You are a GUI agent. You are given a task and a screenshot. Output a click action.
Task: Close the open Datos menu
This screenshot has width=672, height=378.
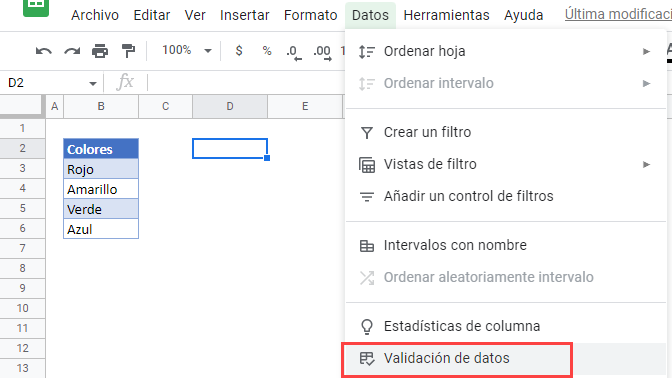tap(370, 15)
